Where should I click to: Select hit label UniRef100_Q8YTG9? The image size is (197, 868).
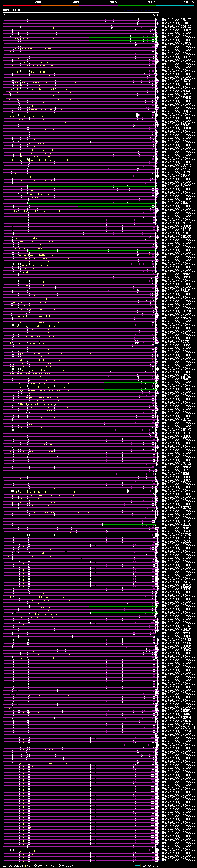pyautogui.click(x=177, y=169)
